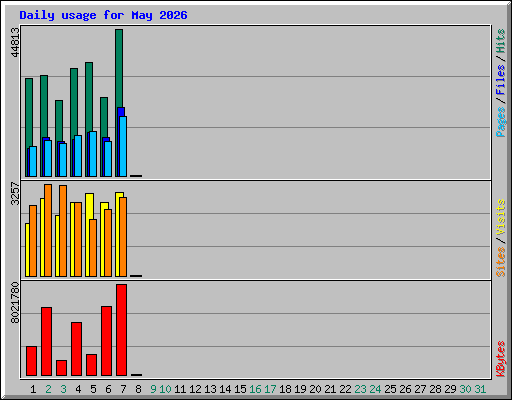Click the orange Sites legend label
Screen dimensions: 512x400
(501, 262)
